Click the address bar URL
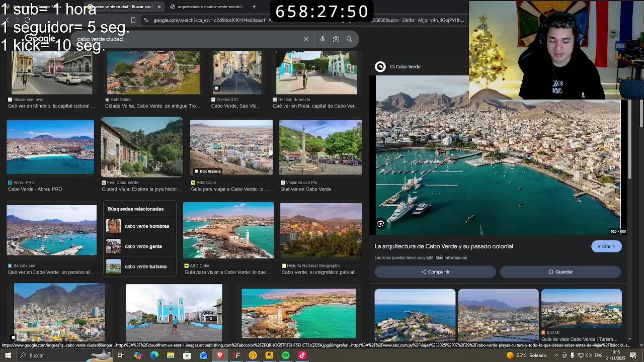The width and height of the screenshot is (644, 362). tap(309, 20)
